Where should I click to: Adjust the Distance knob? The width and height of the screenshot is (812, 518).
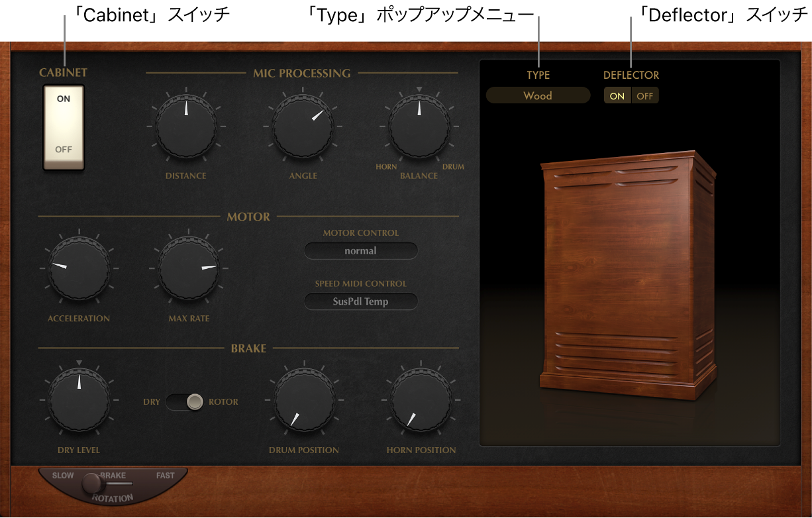[x=185, y=127]
